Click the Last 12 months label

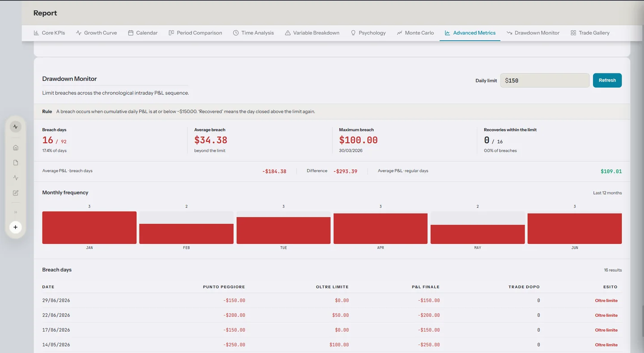(607, 193)
